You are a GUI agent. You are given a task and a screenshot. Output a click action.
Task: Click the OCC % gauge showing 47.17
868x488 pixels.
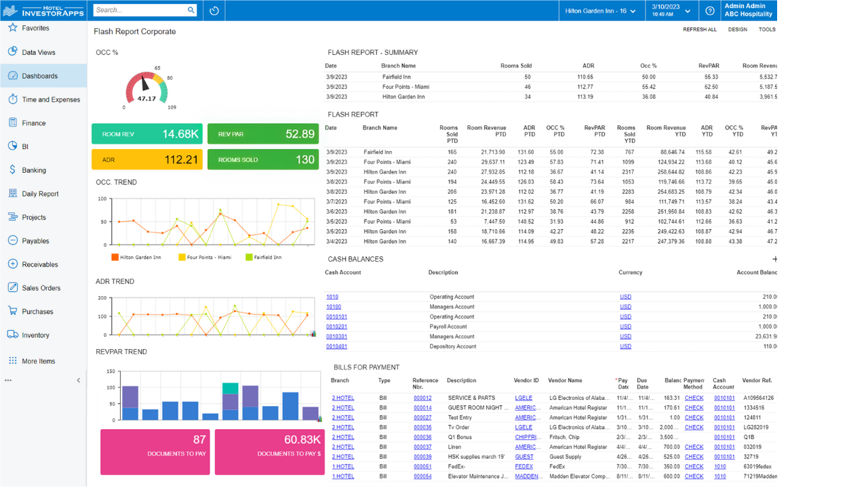[146, 88]
